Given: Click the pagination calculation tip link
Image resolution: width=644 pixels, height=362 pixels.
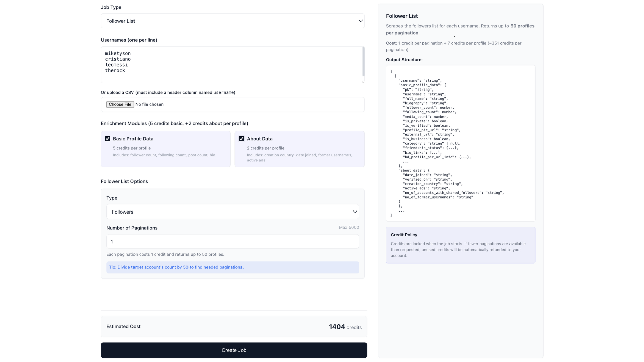Looking at the screenshot, I should (176, 267).
